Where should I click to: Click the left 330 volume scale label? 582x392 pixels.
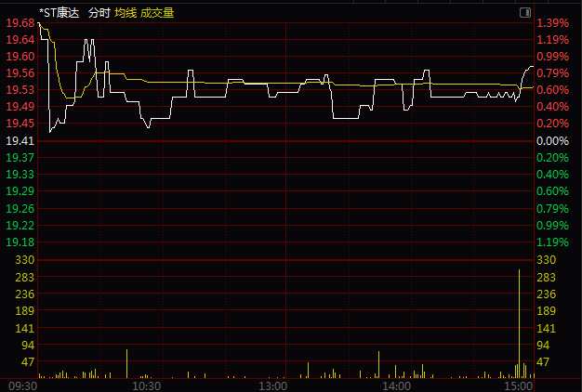click(25, 259)
